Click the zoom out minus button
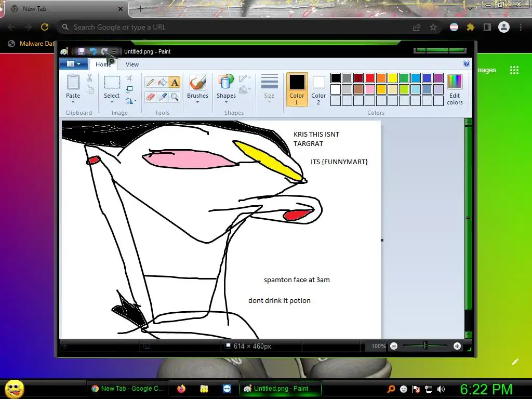The width and height of the screenshot is (532, 399). 394,346
